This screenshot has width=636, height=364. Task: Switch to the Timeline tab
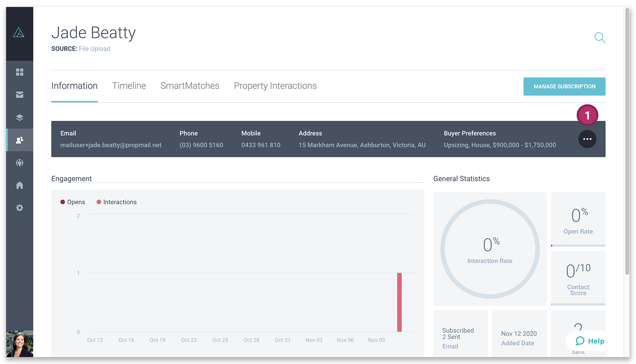coord(129,86)
